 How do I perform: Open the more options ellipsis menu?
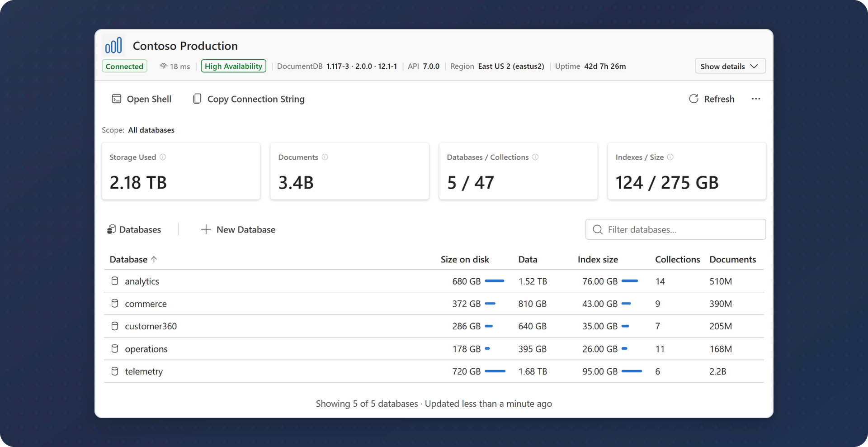[x=756, y=99]
